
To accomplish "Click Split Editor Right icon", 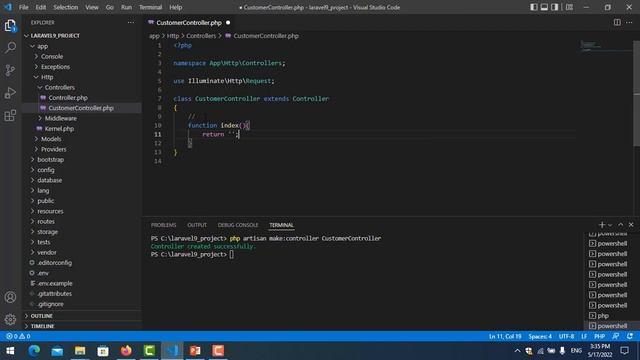I will 617,22.
